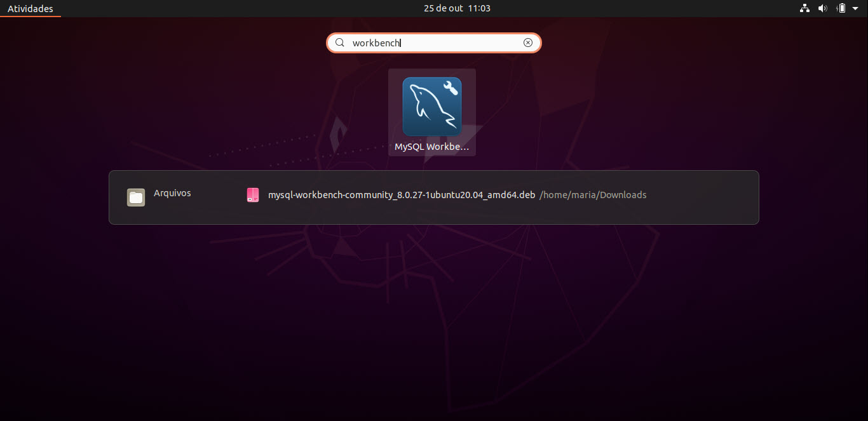Open the battery indicator in the top bar
868x421 pixels.
point(841,8)
